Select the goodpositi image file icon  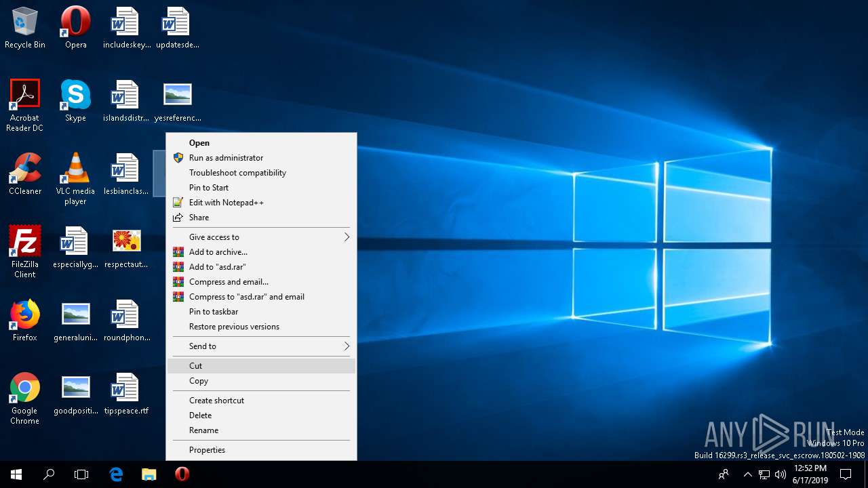point(75,394)
